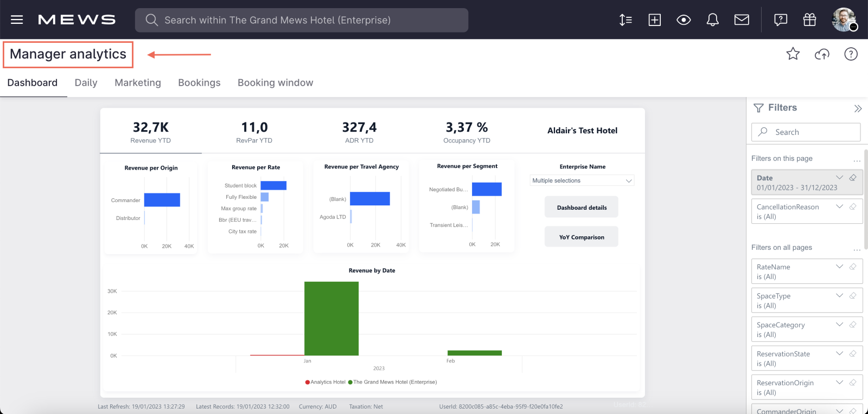Open the Marketing tab
868x414 pixels.
[138, 82]
